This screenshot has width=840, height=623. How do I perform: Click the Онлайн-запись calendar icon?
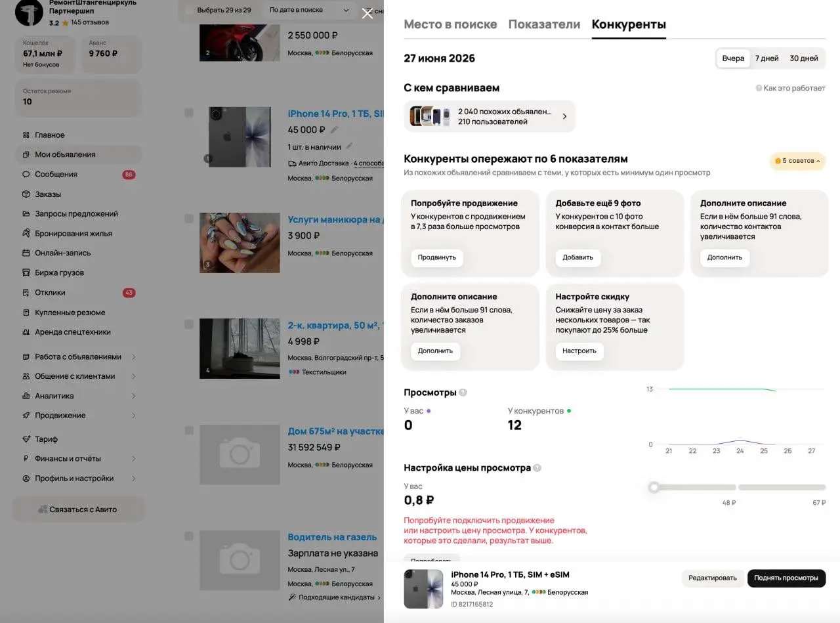click(x=26, y=253)
